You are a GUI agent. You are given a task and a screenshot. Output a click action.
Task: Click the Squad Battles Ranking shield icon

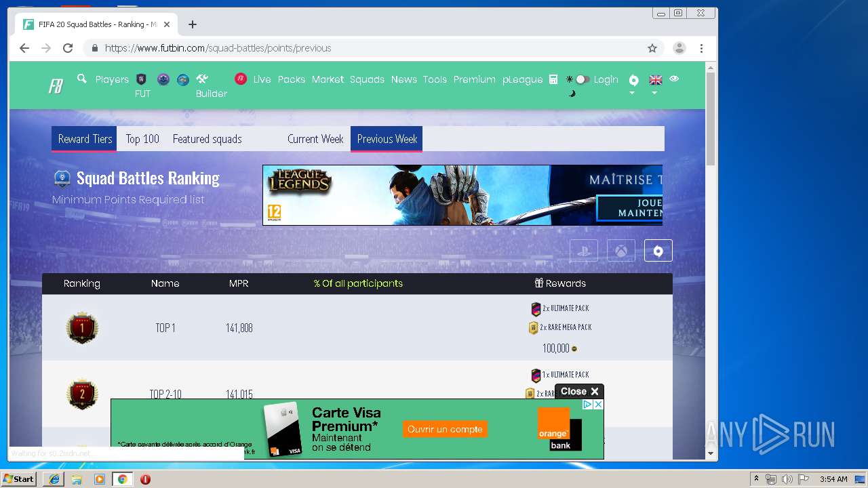coord(62,178)
